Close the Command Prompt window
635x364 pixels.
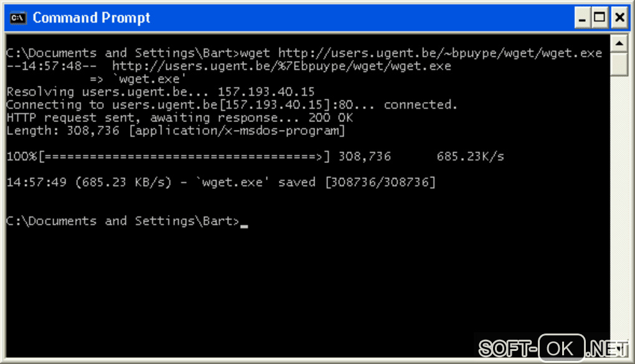pyautogui.click(x=618, y=18)
